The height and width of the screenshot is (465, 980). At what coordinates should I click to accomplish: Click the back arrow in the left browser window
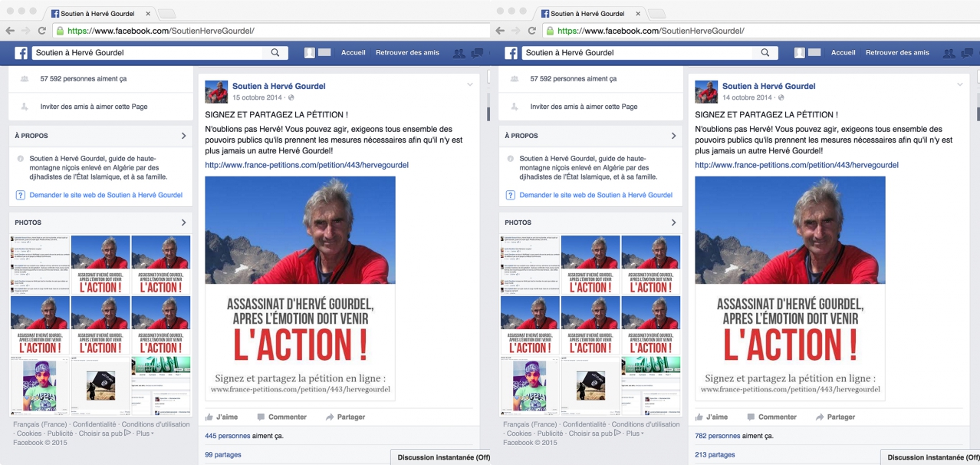10,31
